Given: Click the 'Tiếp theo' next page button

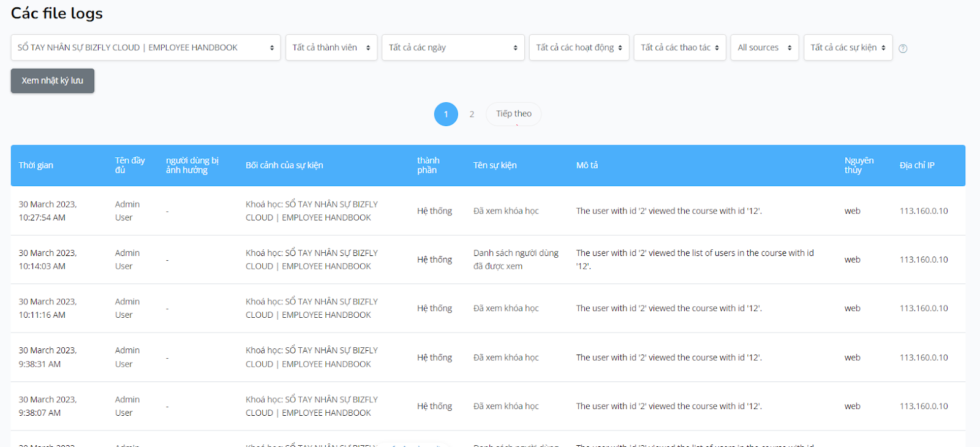Looking at the screenshot, I should [514, 114].
